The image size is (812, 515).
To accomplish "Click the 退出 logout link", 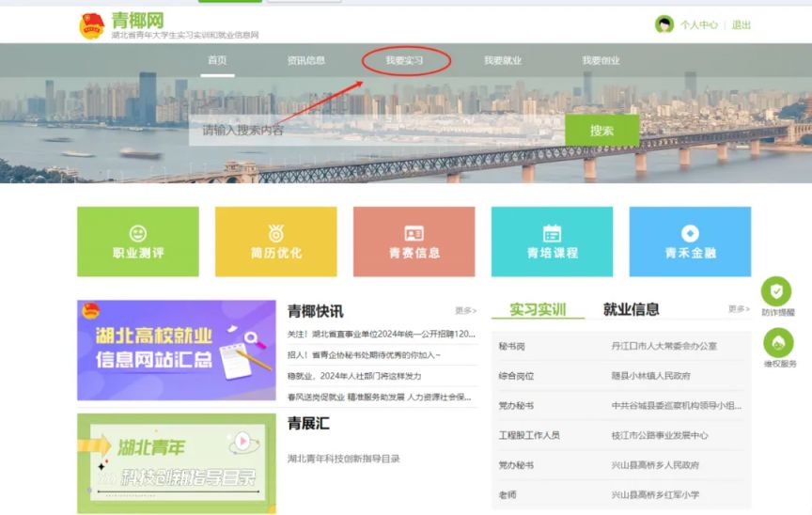I will click(x=742, y=24).
